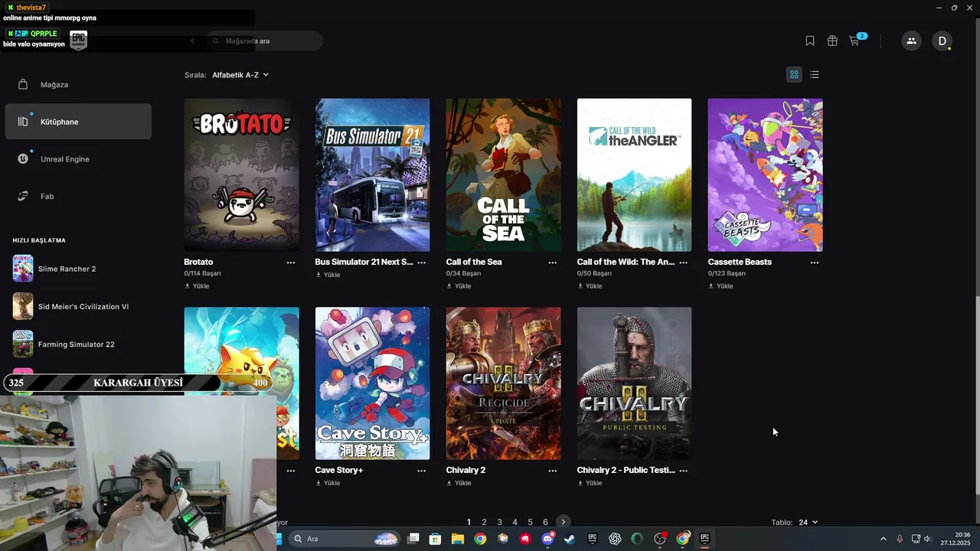Screen dimensions: 980x551
Task: Launch Farming Simulator 22 from quick launch
Action: pyautogui.click(x=78, y=344)
